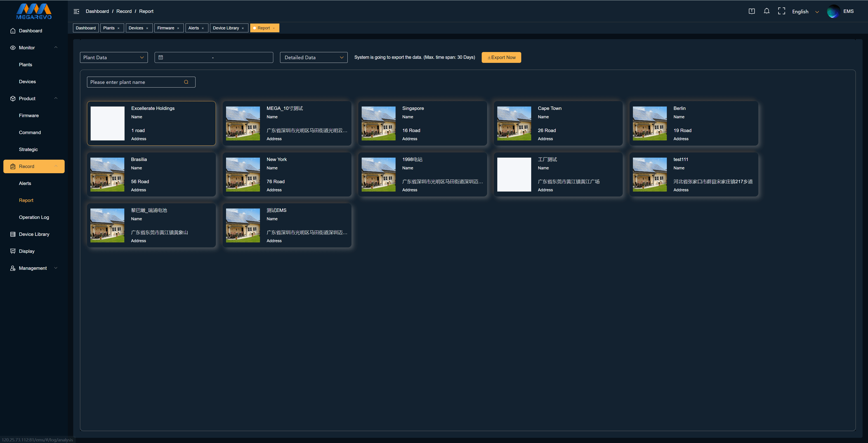Image resolution: width=868 pixels, height=443 pixels.
Task: Open Devices in sidebar menu
Action: pyautogui.click(x=27, y=82)
